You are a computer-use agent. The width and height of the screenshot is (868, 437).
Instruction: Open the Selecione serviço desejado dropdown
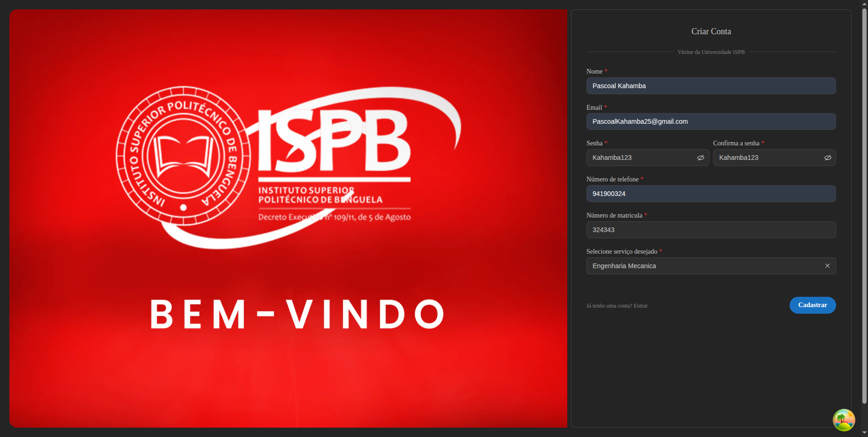tap(704, 266)
